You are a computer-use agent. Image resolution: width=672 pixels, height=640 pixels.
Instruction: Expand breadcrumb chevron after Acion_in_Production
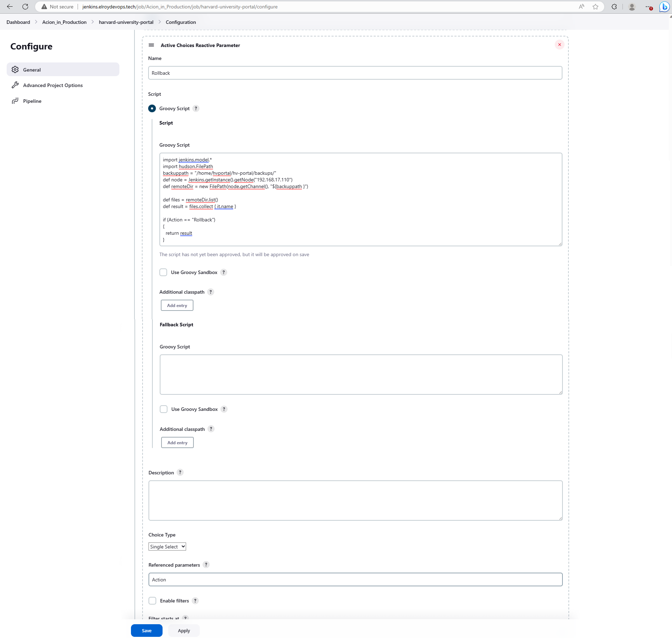93,22
